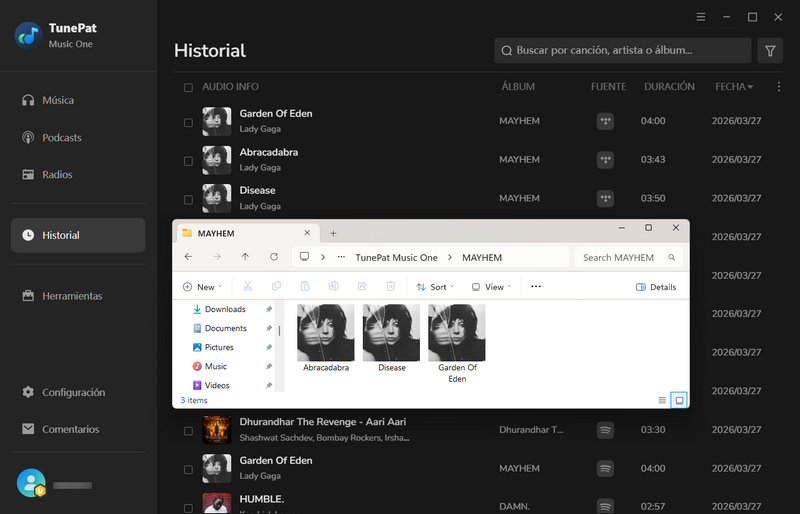Screen dimensions: 800x514
Task: Open the See more ellipsis in Explorer toolbar
Action: [x=536, y=286]
